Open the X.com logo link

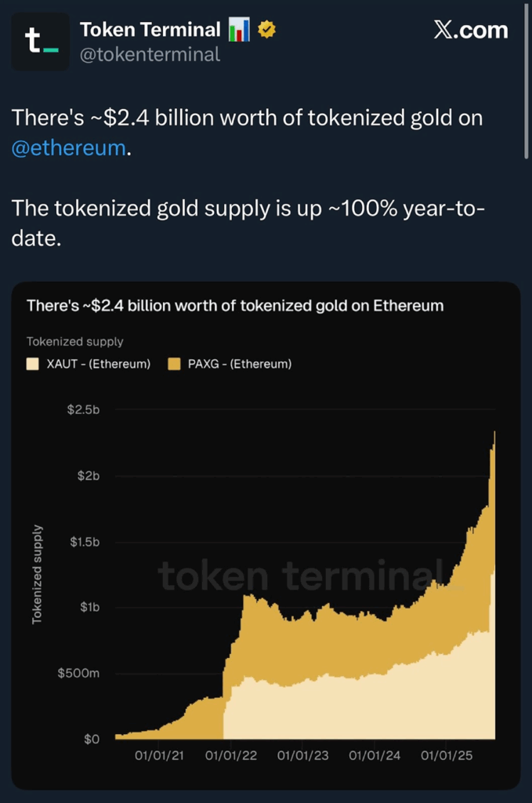pos(471,30)
